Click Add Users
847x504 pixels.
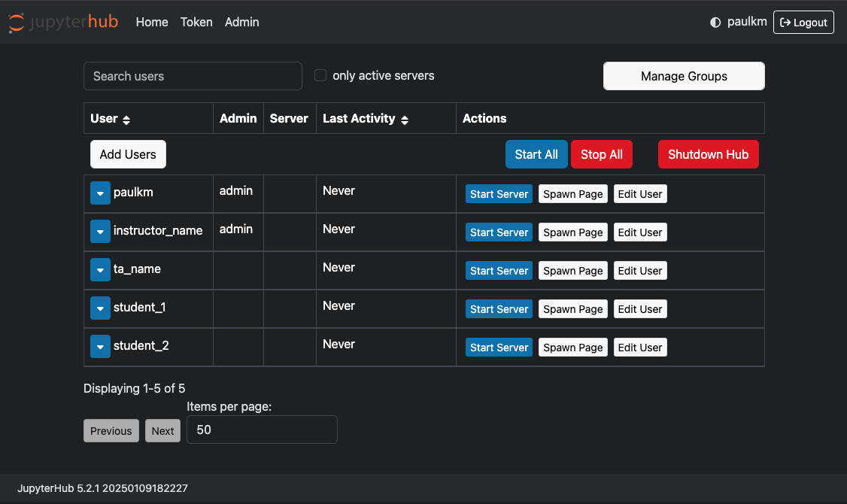pos(128,153)
